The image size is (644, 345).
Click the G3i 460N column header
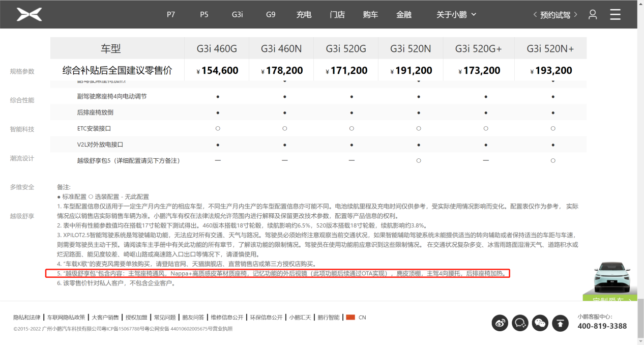coord(281,49)
